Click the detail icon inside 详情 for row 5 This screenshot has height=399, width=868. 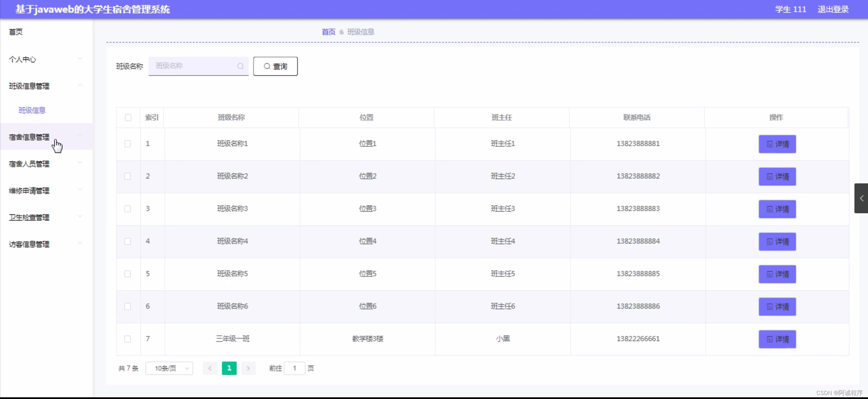769,274
